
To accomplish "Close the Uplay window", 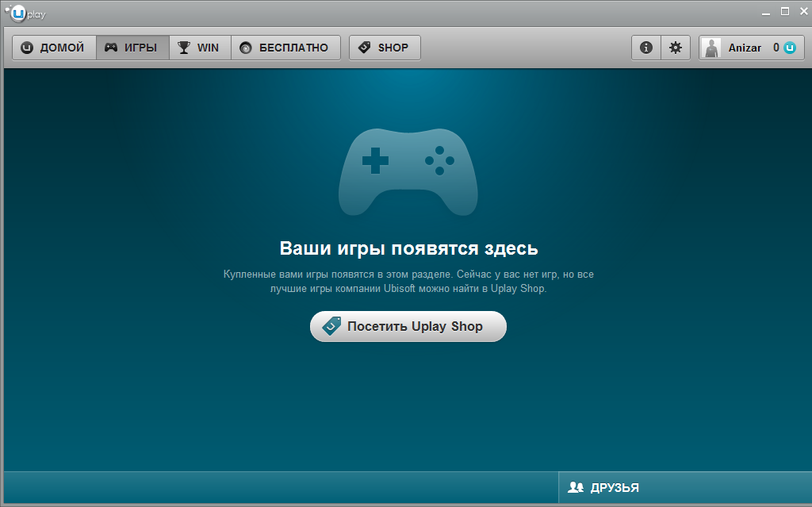I will (x=804, y=11).
